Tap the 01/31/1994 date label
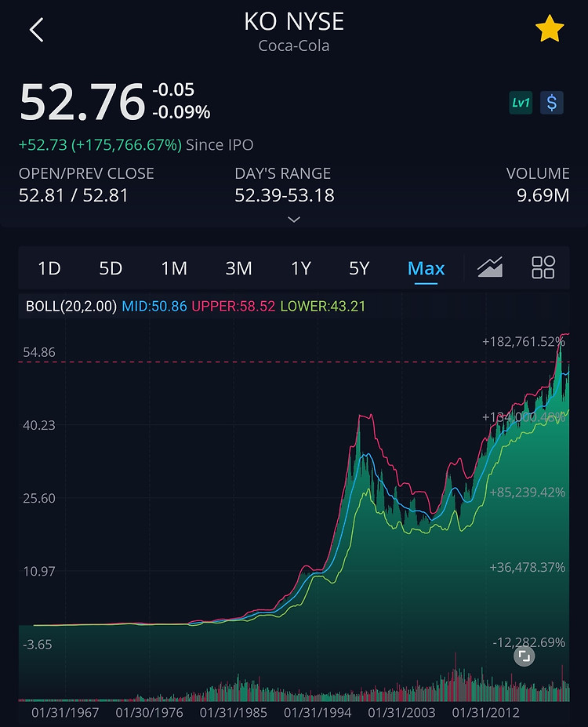The image size is (588, 727). (x=318, y=713)
